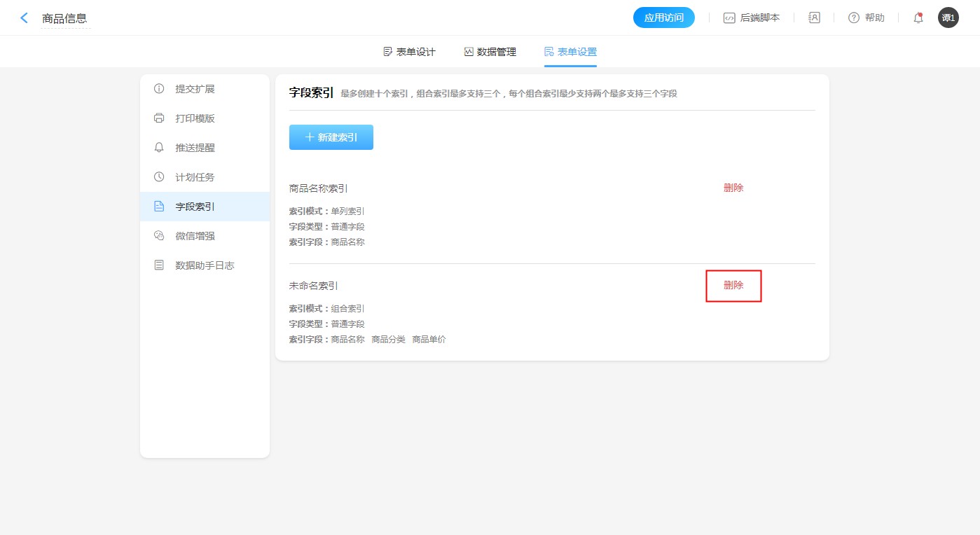The width and height of the screenshot is (980, 535).
Task: Open the 微信增强 WeChat icon item
Action: point(160,236)
